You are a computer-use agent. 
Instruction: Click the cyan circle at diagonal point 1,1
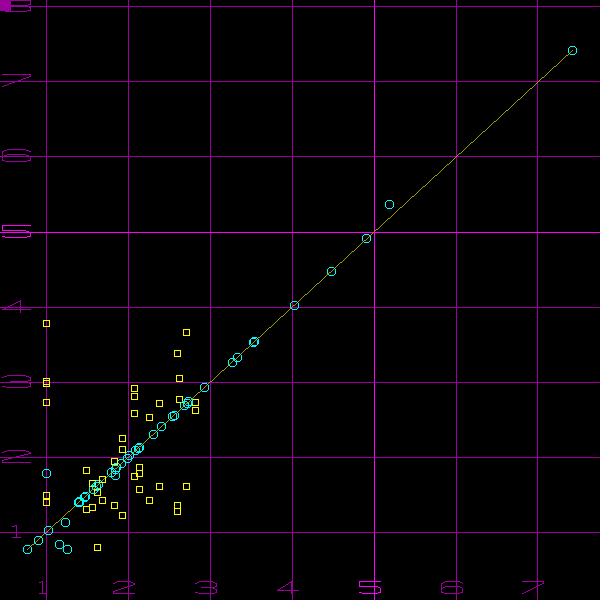click(48, 530)
